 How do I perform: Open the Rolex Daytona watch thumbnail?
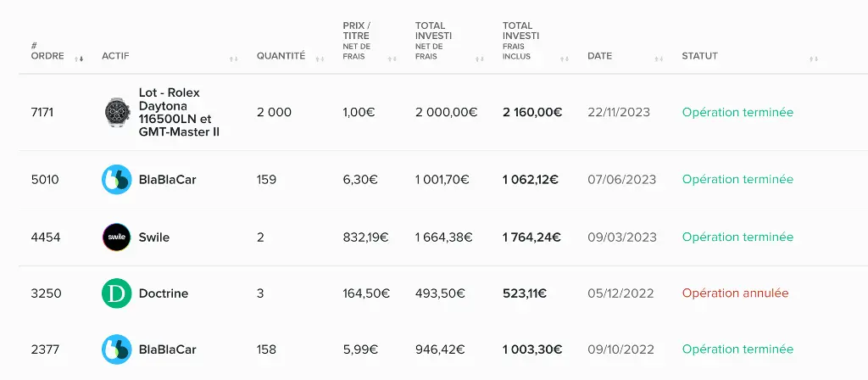[x=117, y=113]
